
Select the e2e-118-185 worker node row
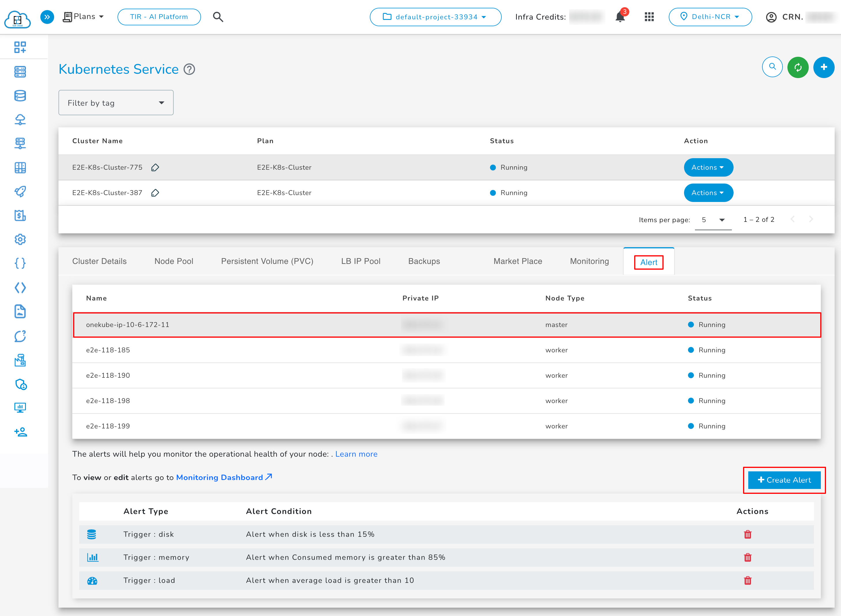[447, 350]
